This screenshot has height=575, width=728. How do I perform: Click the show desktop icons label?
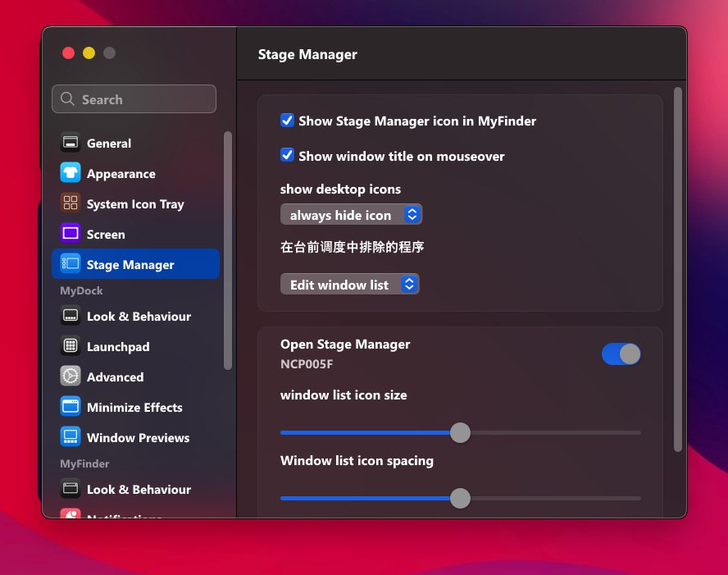340,189
